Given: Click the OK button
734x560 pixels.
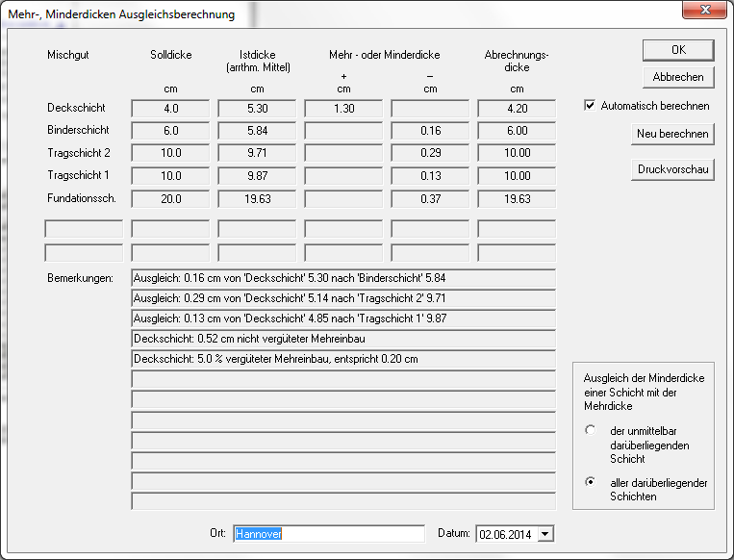Looking at the screenshot, I should [x=678, y=50].
